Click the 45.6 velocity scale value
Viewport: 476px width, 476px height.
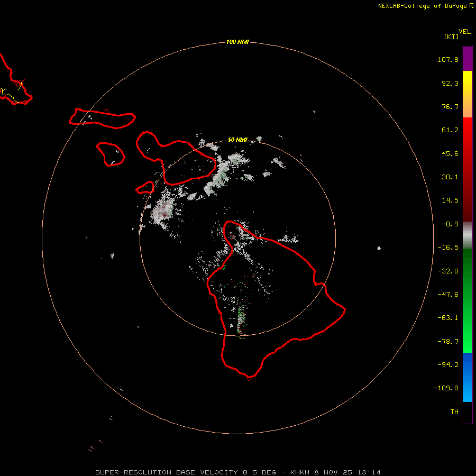(450, 153)
